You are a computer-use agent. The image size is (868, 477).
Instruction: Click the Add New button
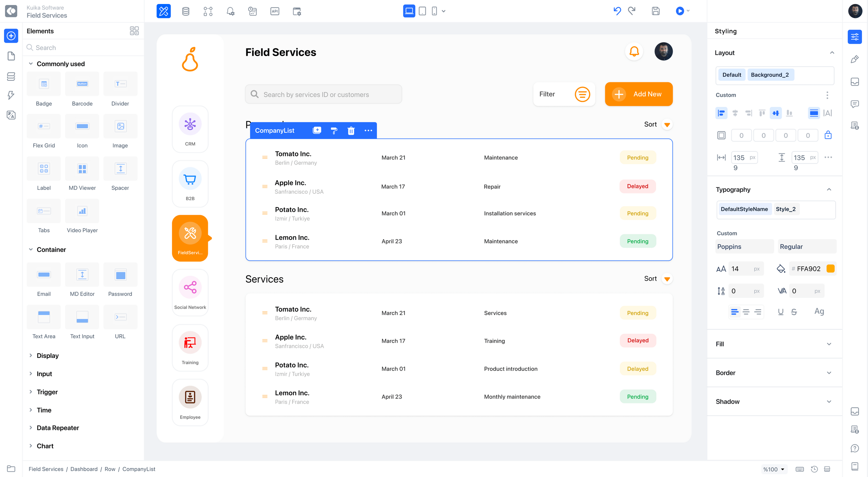point(639,94)
